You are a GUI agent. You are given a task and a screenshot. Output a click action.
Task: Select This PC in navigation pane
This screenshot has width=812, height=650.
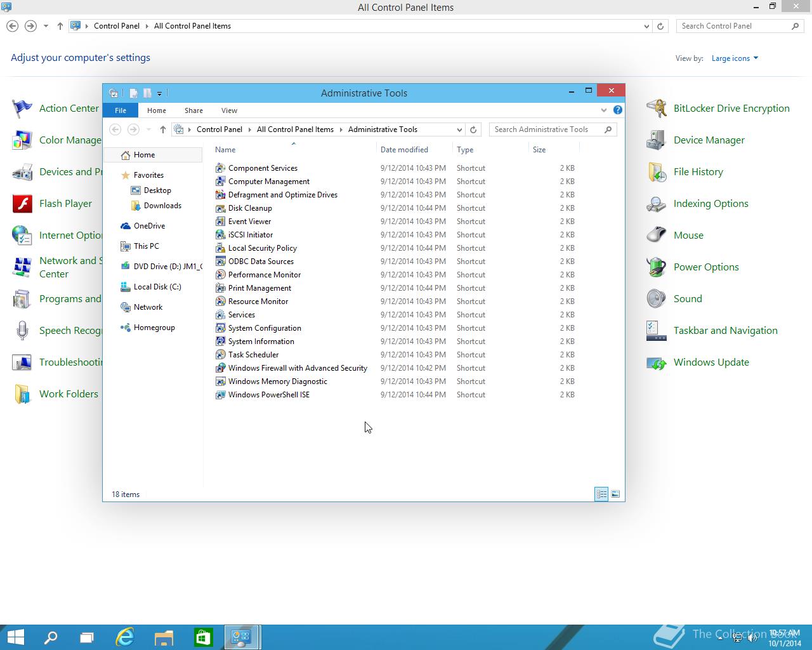coord(146,246)
